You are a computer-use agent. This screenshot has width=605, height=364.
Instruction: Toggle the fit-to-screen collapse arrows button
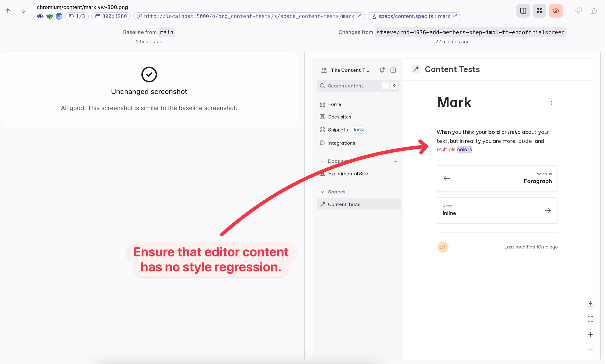tap(539, 10)
